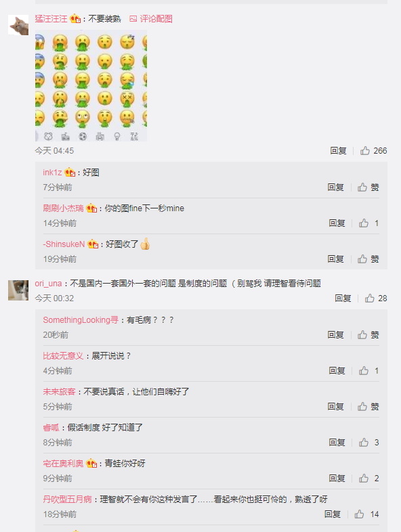Open the 评论配图 image link
This screenshot has height=532, width=401.
[x=151, y=19]
